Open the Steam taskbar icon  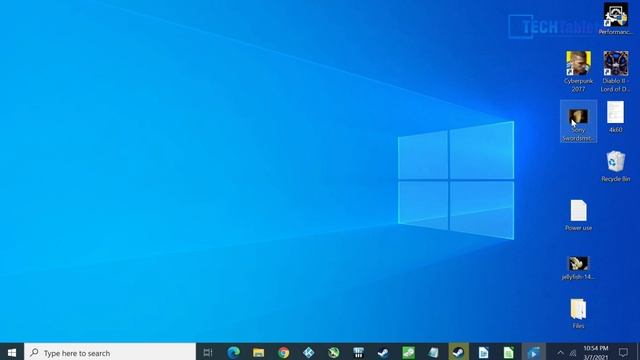[x=383, y=352]
